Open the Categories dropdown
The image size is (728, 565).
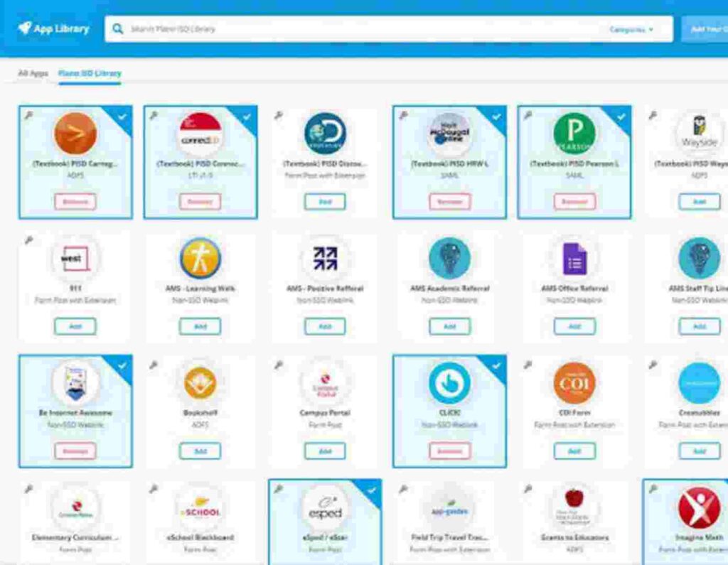[x=631, y=29]
